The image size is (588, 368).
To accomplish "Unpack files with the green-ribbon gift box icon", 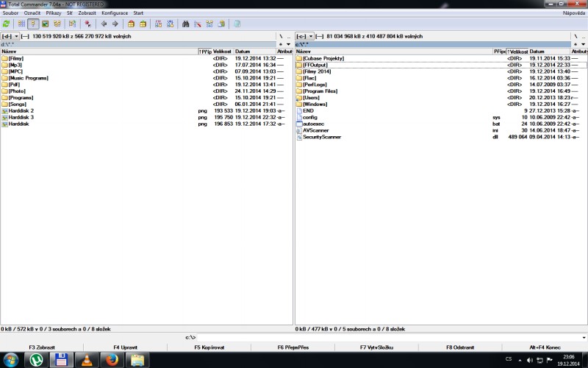I will click(x=143, y=24).
